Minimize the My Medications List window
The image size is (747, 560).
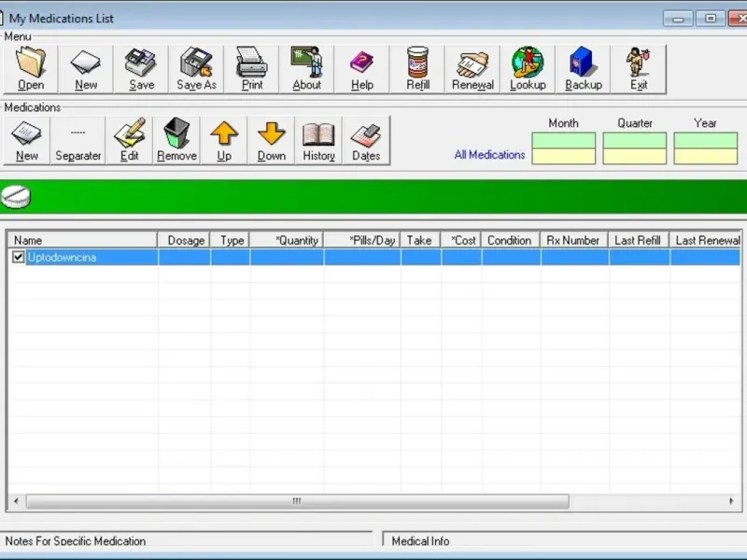678,19
